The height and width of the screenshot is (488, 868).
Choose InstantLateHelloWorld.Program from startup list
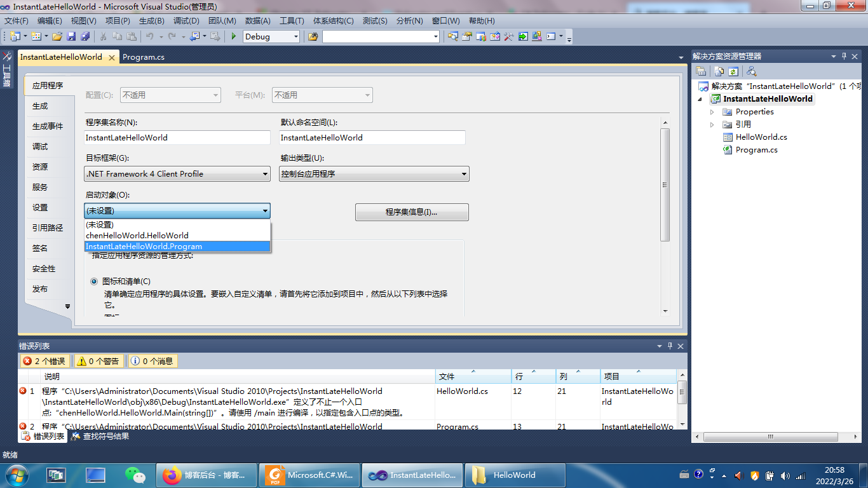(x=178, y=247)
